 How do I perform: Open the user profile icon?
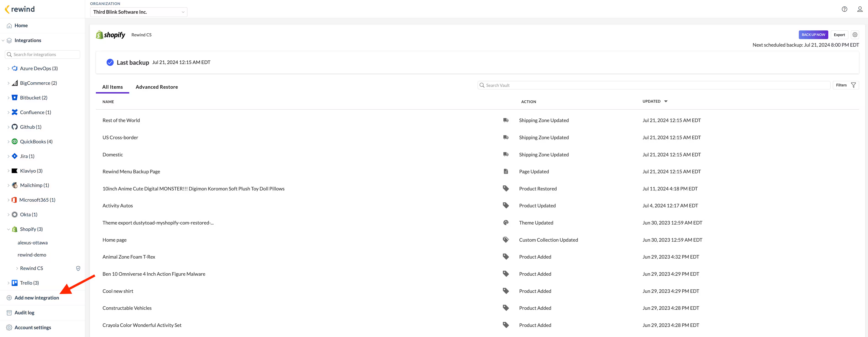[x=860, y=9]
